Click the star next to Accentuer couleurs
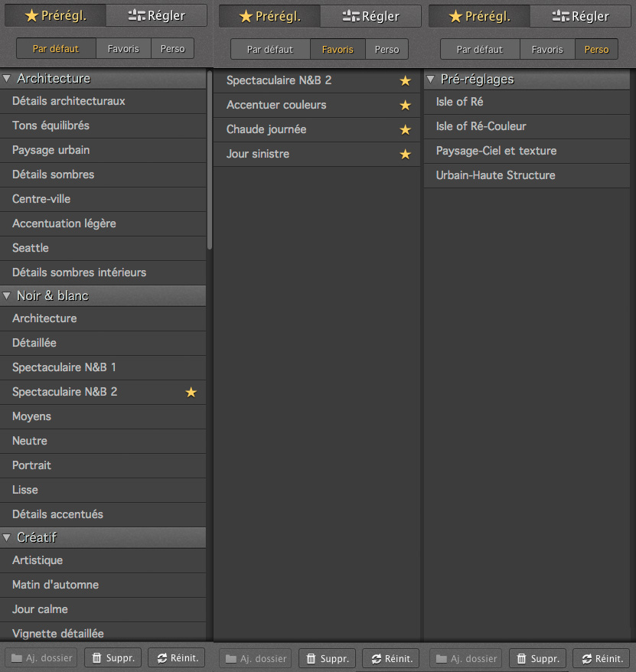This screenshot has height=672, width=636. 406,105
